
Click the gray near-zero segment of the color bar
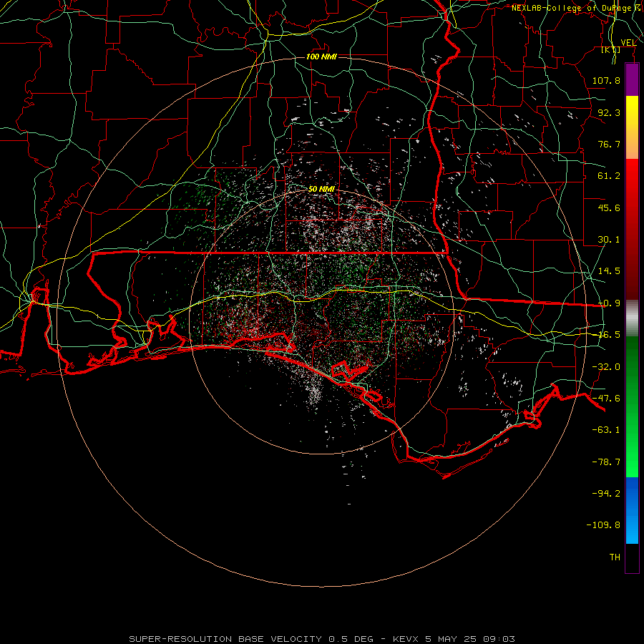(x=632, y=318)
